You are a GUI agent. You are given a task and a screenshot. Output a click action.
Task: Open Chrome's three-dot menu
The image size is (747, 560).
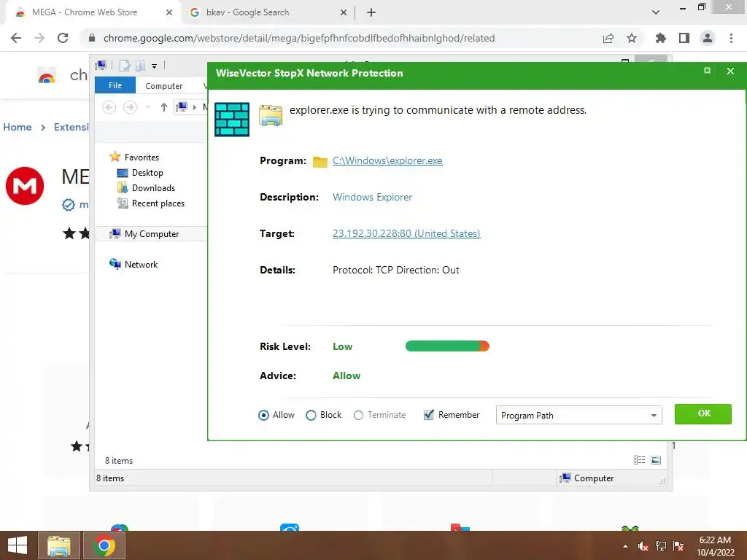pyautogui.click(x=731, y=38)
